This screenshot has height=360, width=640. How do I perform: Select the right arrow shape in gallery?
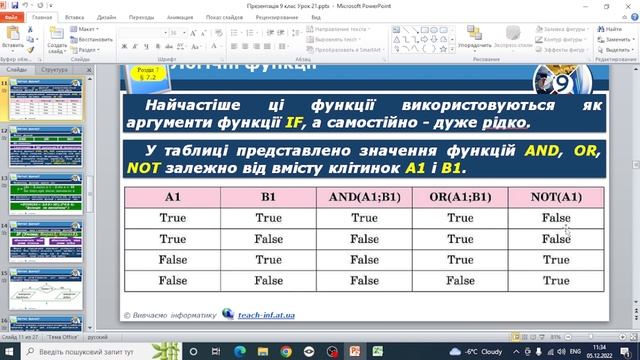pyautogui.click(x=424, y=40)
